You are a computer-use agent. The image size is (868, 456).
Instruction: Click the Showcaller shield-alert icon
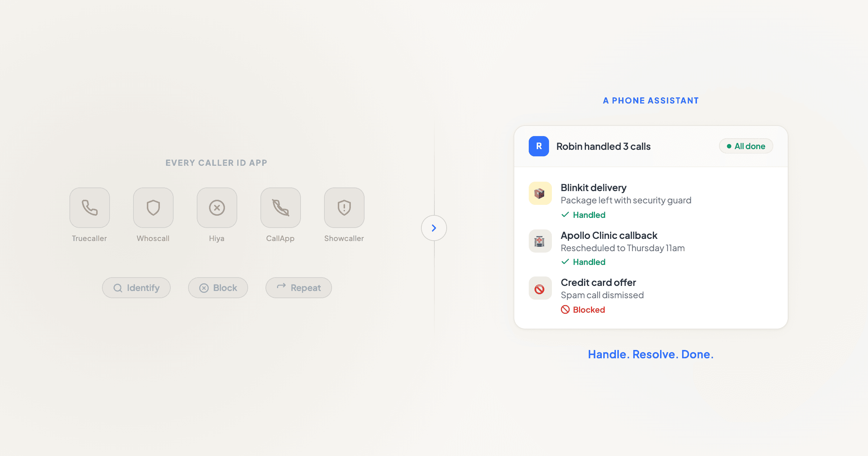click(344, 208)
